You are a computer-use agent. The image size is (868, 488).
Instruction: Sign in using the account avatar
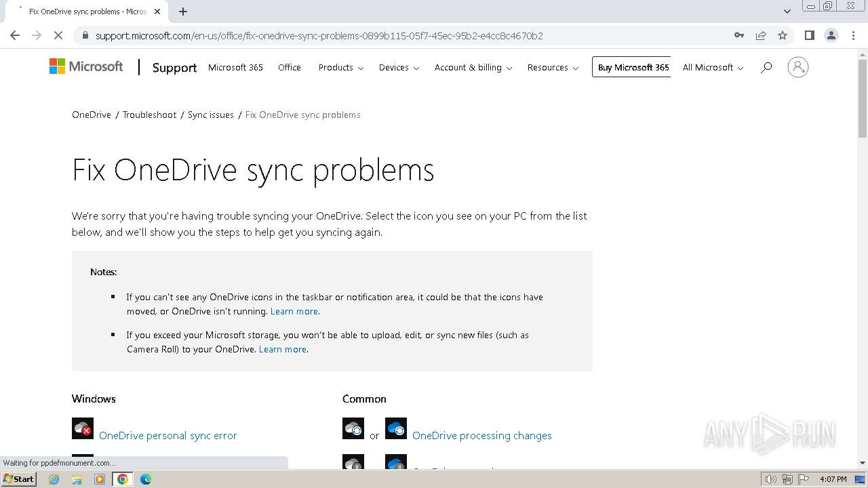tap(798, 67)
